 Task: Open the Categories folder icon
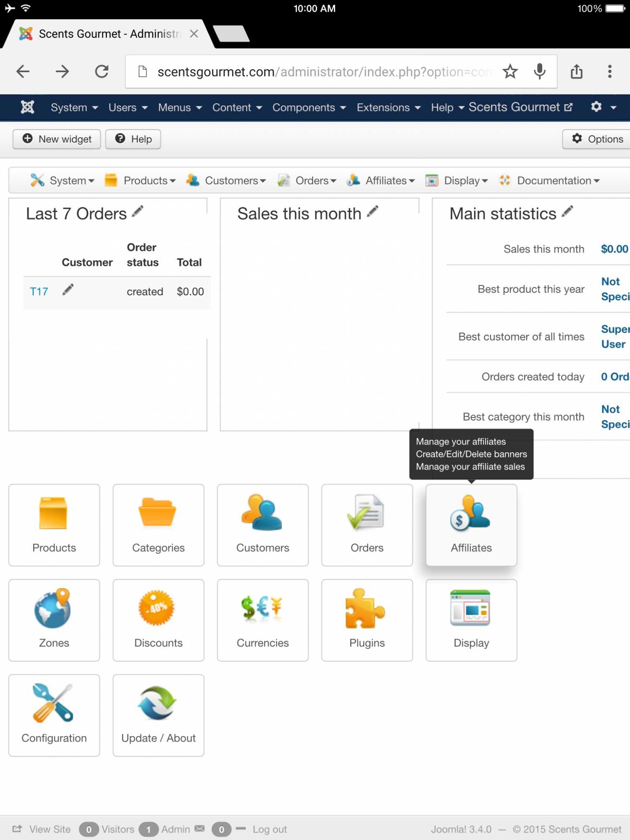pos(158,525)
